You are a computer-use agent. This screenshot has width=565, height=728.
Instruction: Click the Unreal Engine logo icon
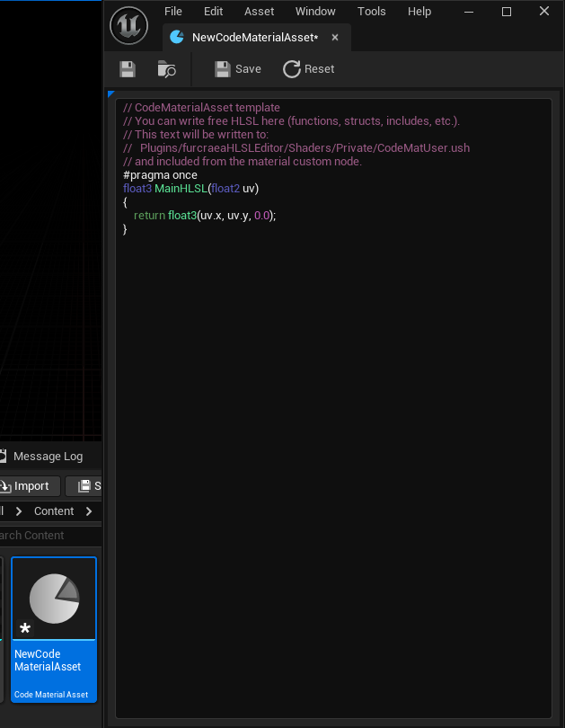point(128,25)
